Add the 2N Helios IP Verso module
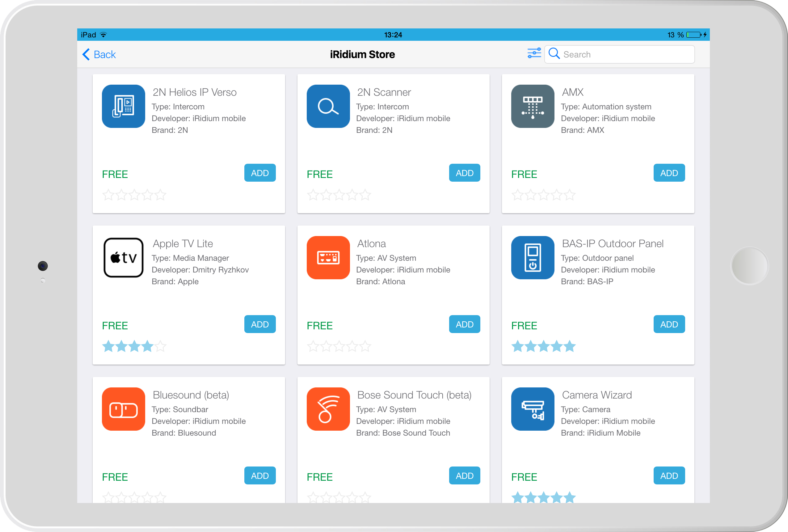Viewport: 788px width, 532px height. 260,173
